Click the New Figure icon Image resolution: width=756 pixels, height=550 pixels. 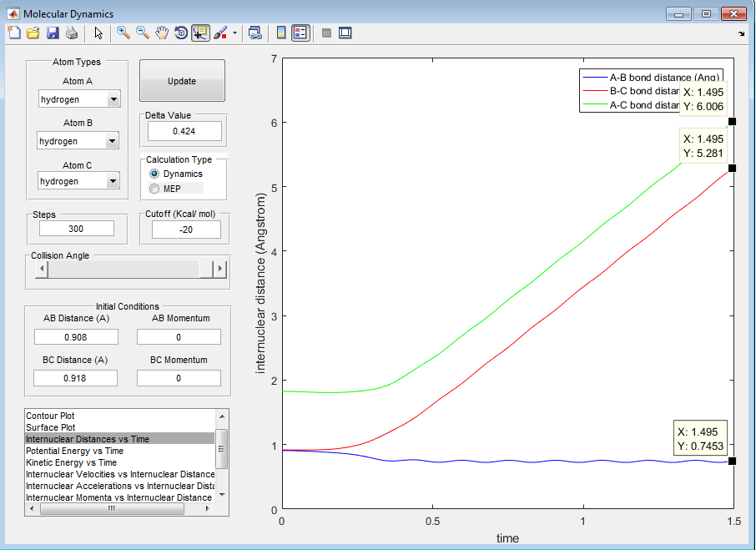pyautogui.click(x=14, y=33)
